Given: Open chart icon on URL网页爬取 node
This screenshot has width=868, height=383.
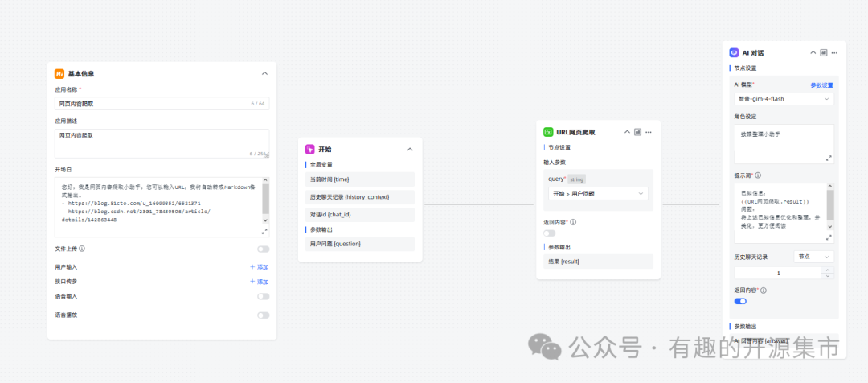Looking at the screenshot, I should pos(637,132).
